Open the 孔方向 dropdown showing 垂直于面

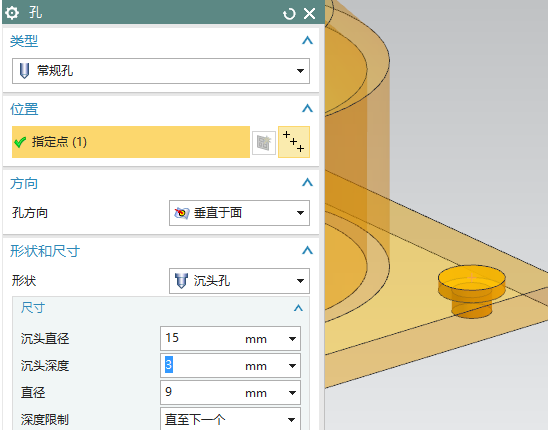(x=239, y=213)
